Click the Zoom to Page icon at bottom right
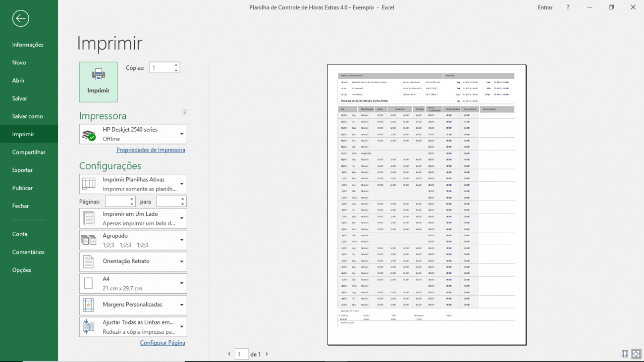This screenshot has width=644, height=362. point(636,354)
